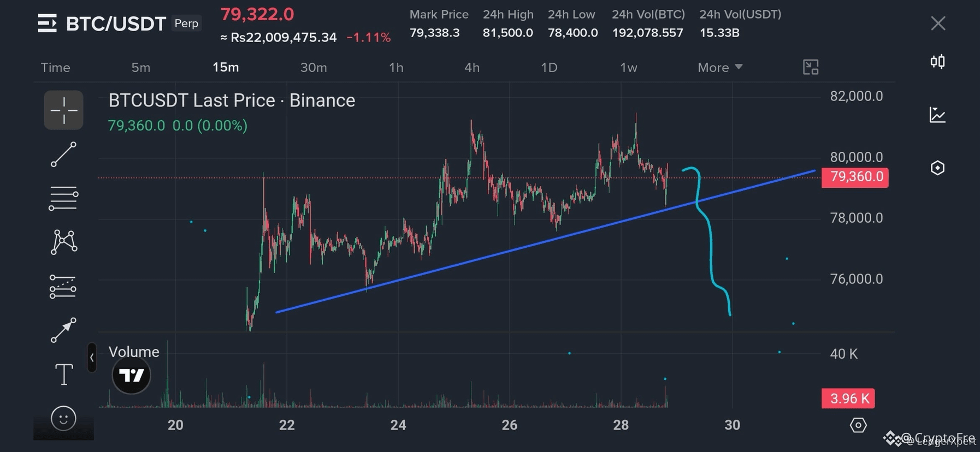Collapse the drawing toolbar with the arrow handle
This screenshot has width=980, height=452.
(x=92, y=358)
